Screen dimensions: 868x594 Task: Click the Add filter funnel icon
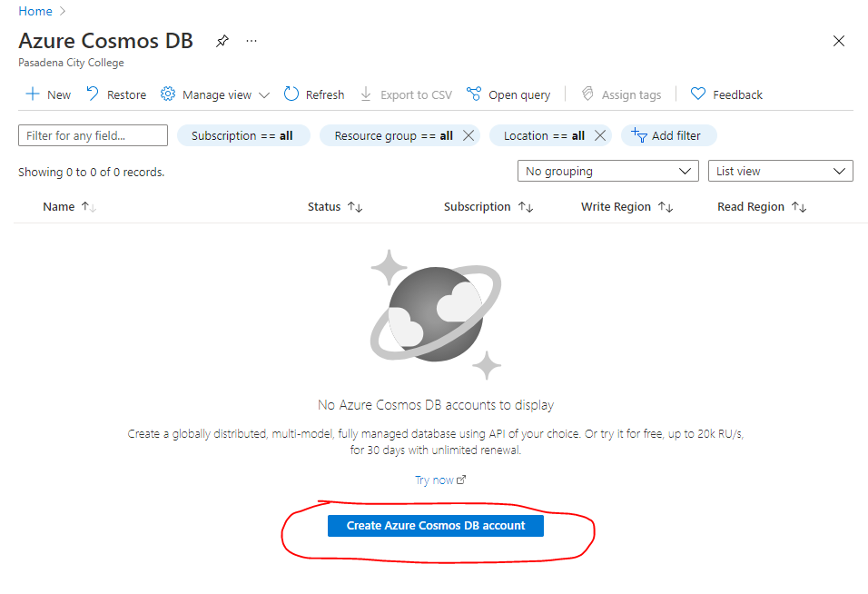(x=639, y=135)
